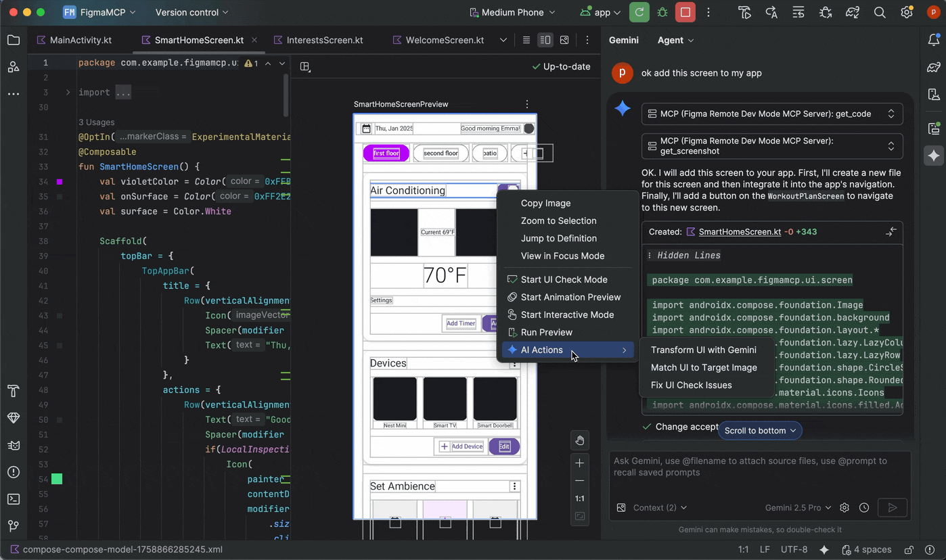Open SmartHomeScreen.kt link in chat
This screenshot has width=946, height=560.
[740, 231]
